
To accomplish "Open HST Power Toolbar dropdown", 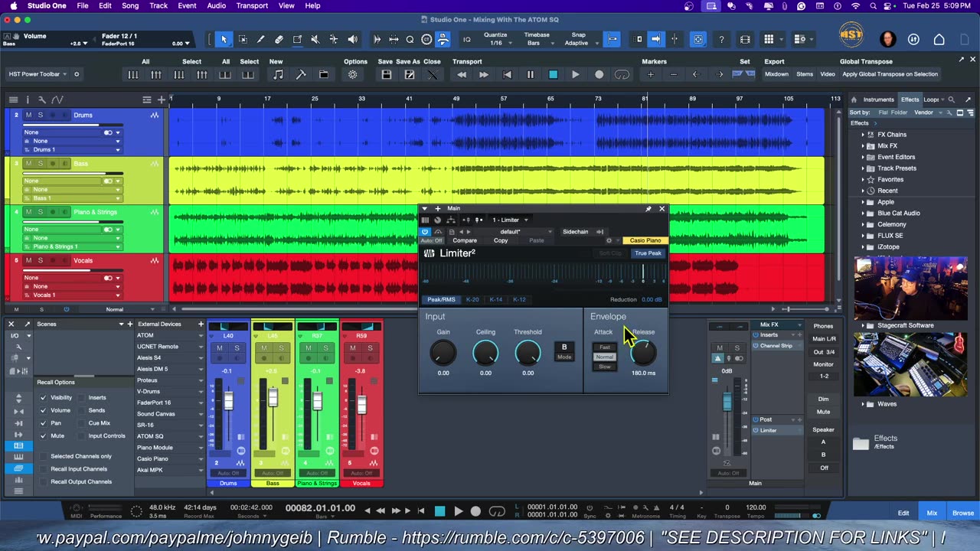I will tap(37, 74).
